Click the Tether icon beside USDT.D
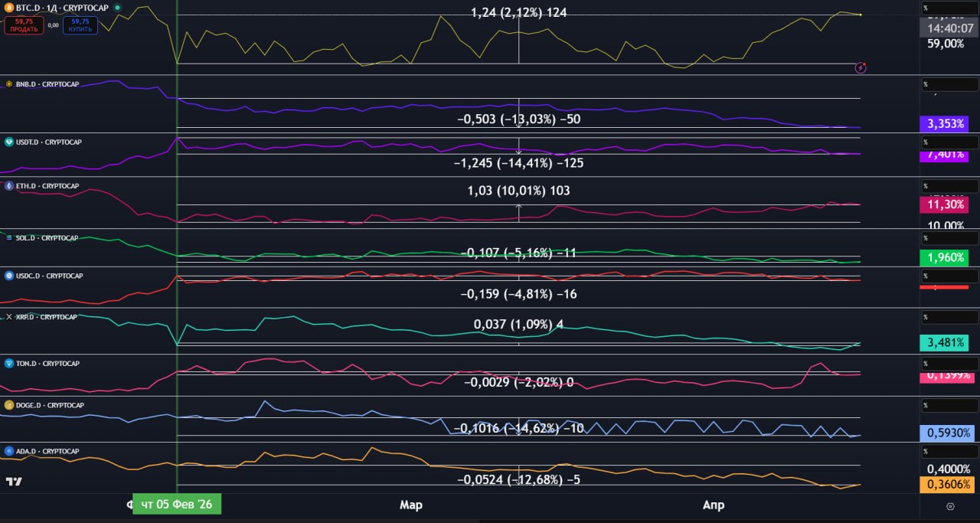Image resolution: width=980 pixels, height=523 pixels. click(x=8, y=142)
